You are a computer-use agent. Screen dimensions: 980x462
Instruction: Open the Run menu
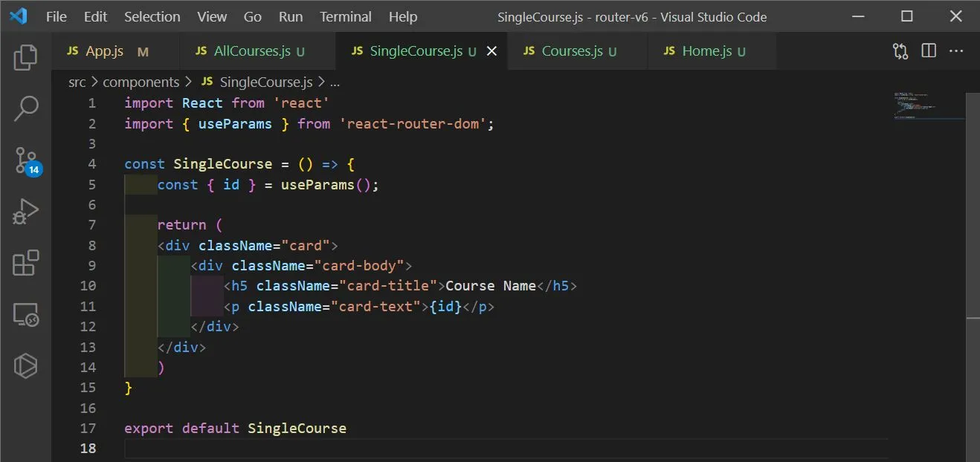pyautogui.click(x=291, y=16)
